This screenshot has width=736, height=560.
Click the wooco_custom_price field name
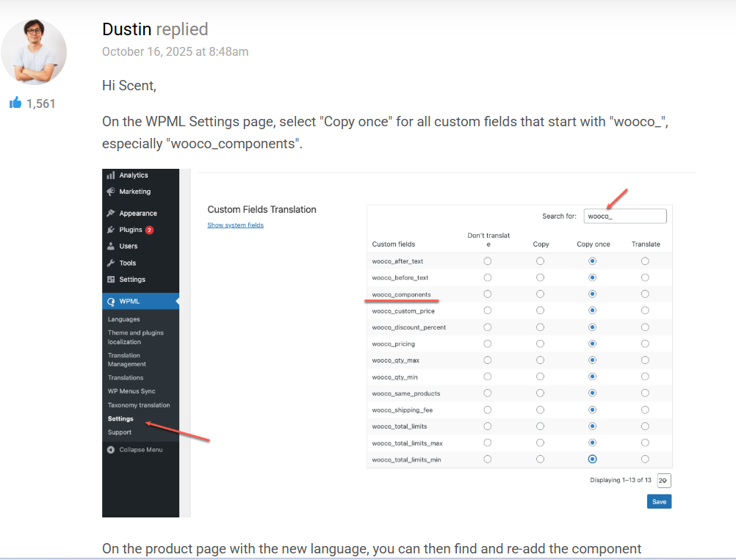[x=403, y=311]
